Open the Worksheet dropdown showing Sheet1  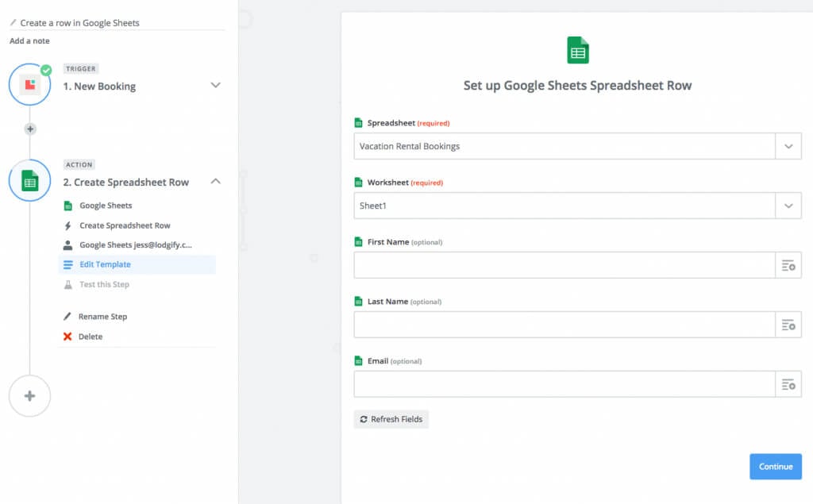tap(788, 206)
